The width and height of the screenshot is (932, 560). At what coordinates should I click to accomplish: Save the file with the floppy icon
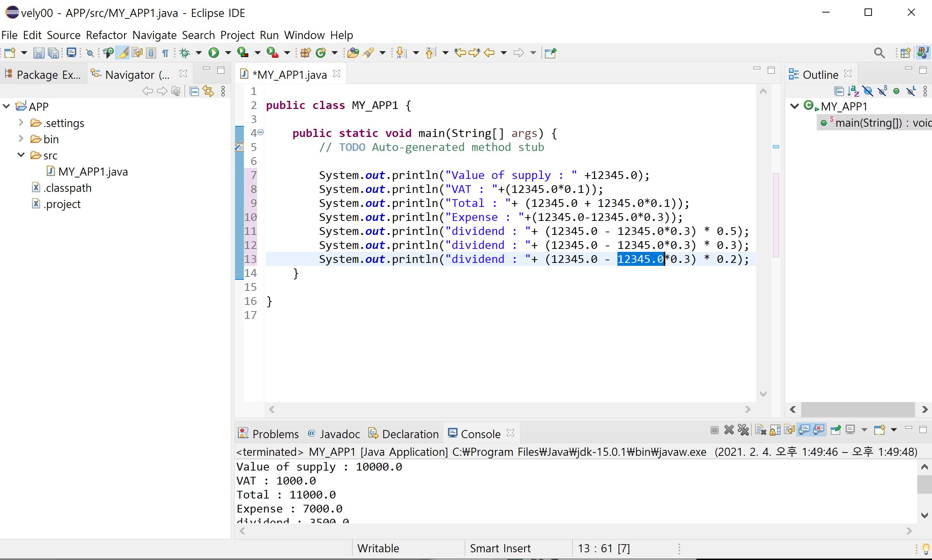pyautogui.click(x=39, y=53)
